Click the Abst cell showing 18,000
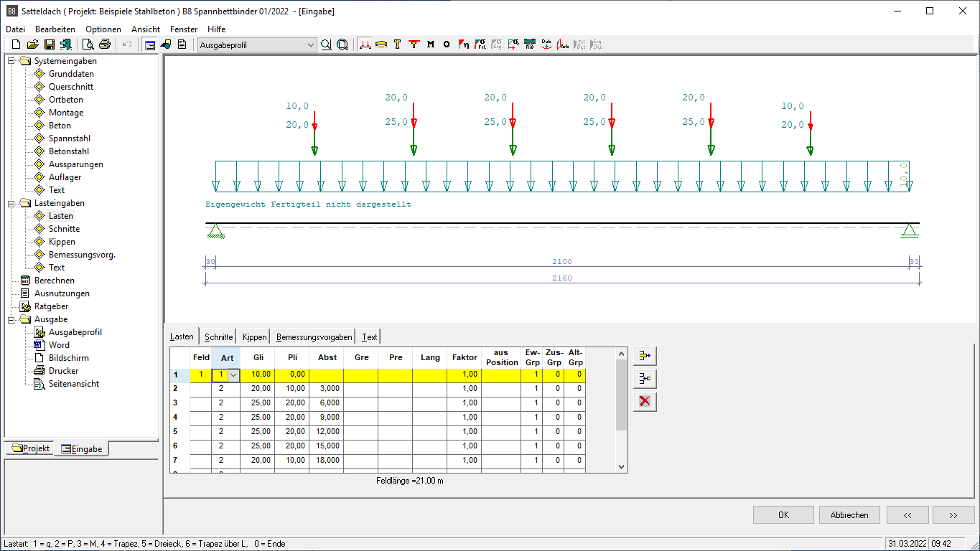 point(327,461)
